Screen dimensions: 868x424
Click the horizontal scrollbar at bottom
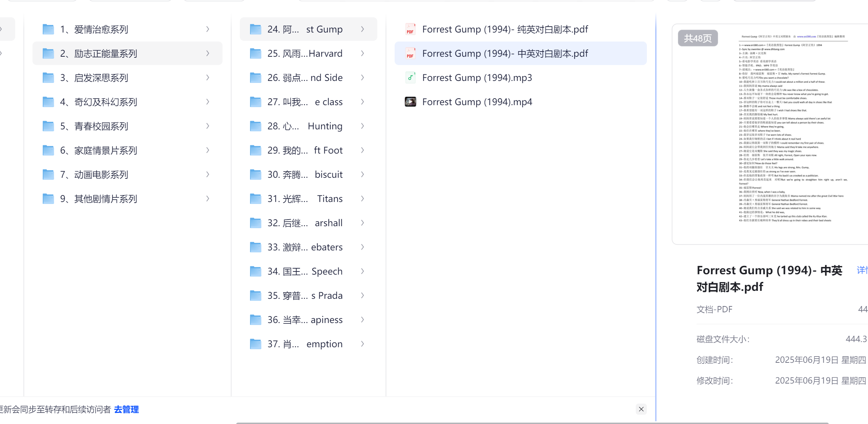[532, 423]
